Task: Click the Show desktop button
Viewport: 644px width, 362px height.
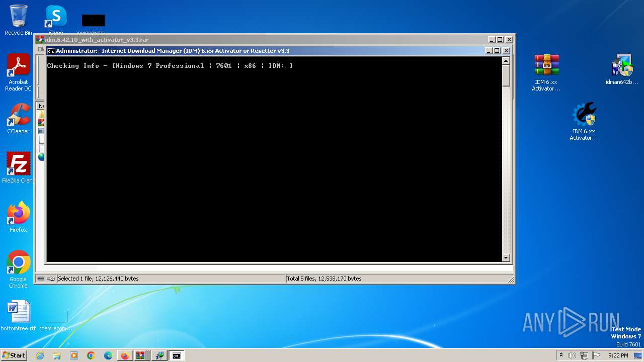Action: (638, 355)
